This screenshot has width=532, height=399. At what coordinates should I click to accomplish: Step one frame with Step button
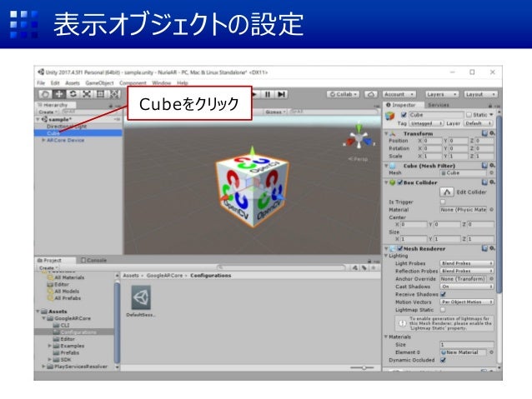[281, 94]
